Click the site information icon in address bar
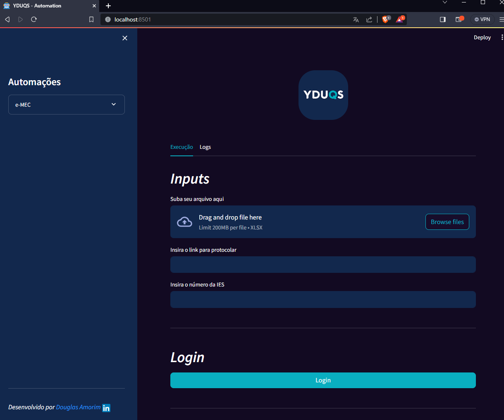Screen dimensions: 504x420 pos(108,19)
